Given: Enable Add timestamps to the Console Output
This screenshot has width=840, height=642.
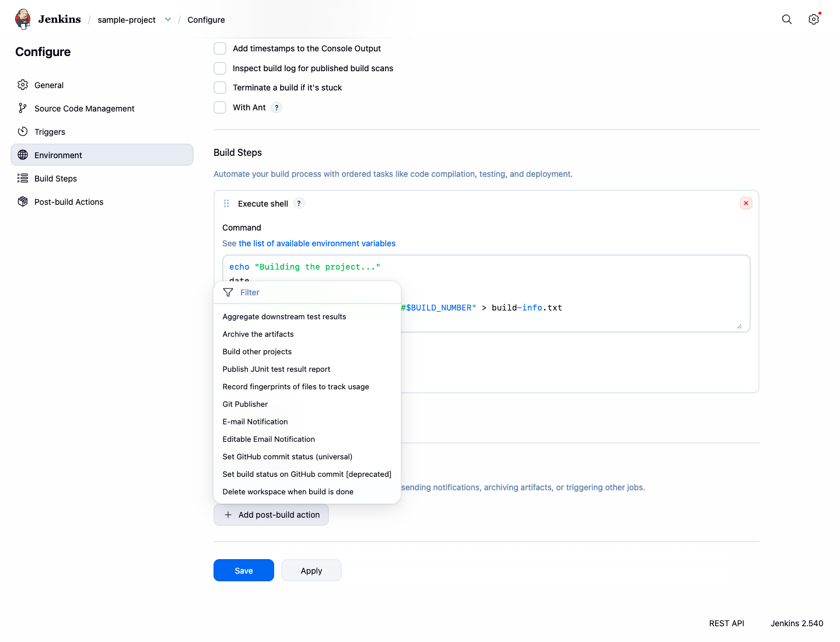Looking at the screenshot, I should pyautogui.click(x=220, y=48).
